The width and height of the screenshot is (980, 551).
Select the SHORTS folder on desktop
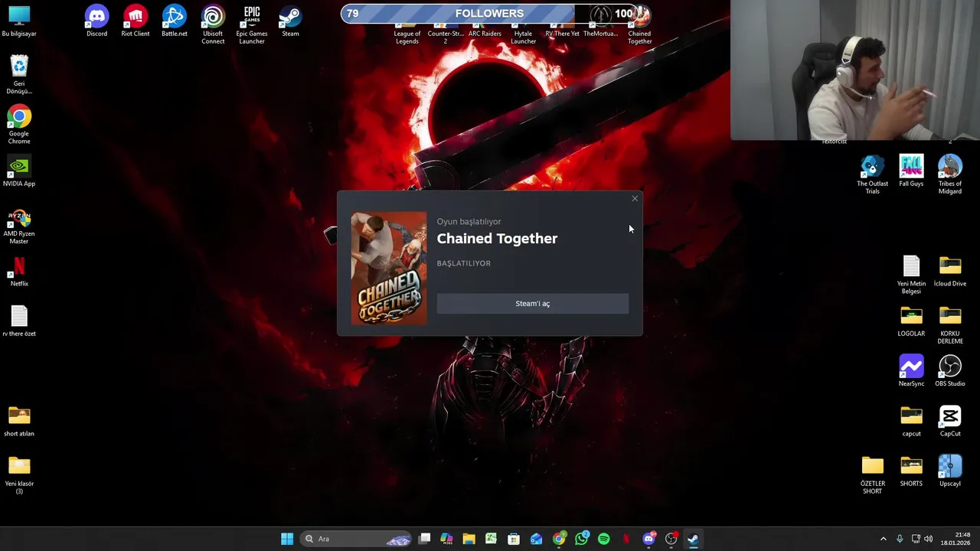911,471
